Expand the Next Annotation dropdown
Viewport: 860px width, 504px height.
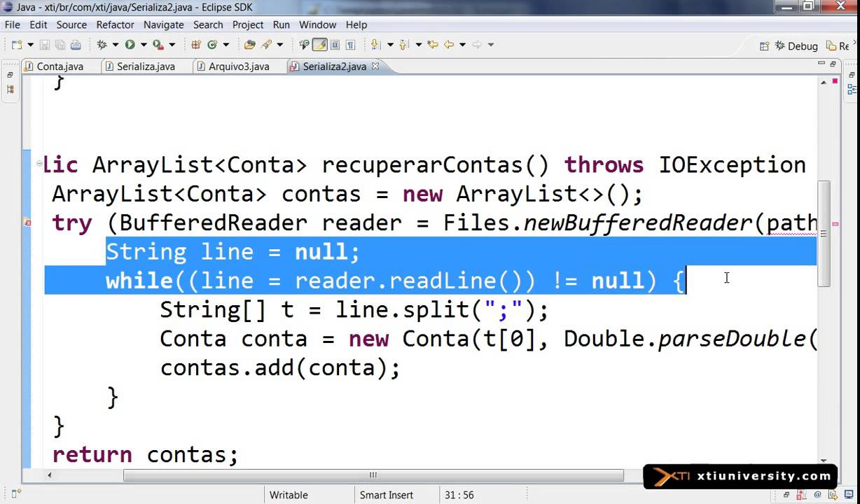(x=390, y=45)
